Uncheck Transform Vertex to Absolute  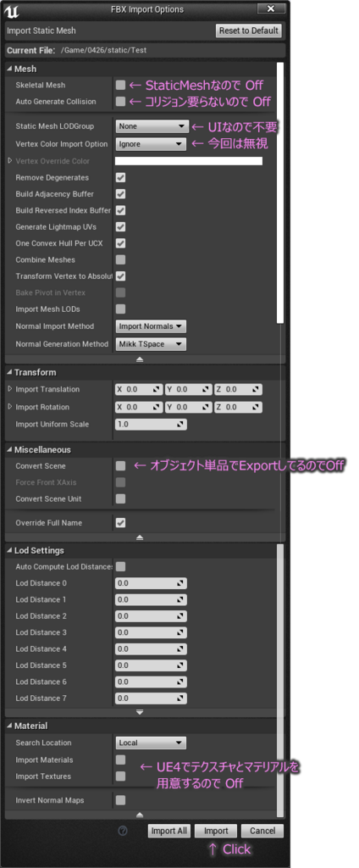pos(120,275)
